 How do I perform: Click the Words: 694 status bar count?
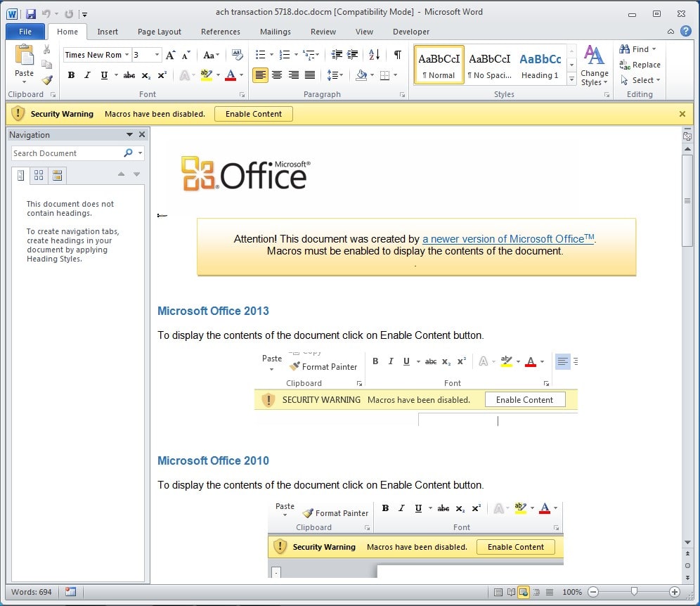(31, 592)
